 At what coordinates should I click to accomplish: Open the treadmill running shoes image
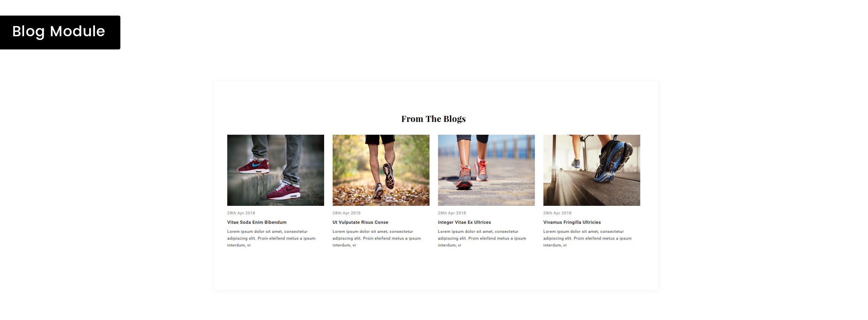click(592, 170)
